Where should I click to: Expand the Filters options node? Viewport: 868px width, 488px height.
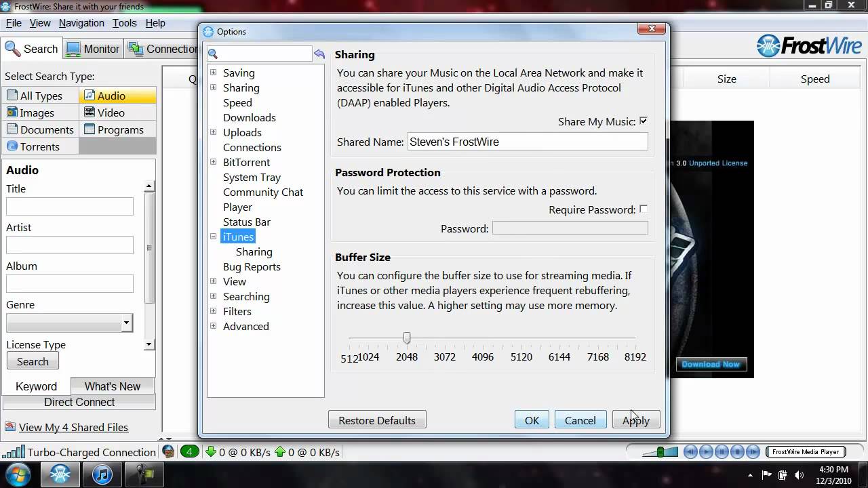pos(213,311)
